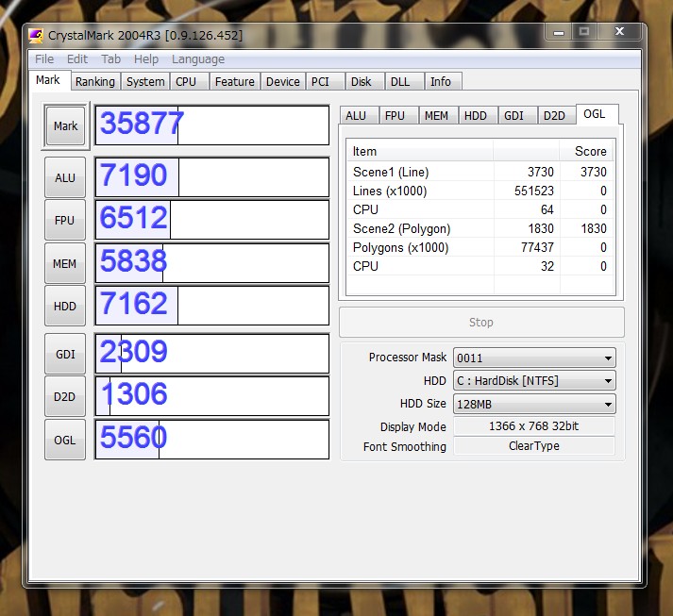Open the Processor Mask dropdown
Screen dimensions: 673x616
pos(534,358)
